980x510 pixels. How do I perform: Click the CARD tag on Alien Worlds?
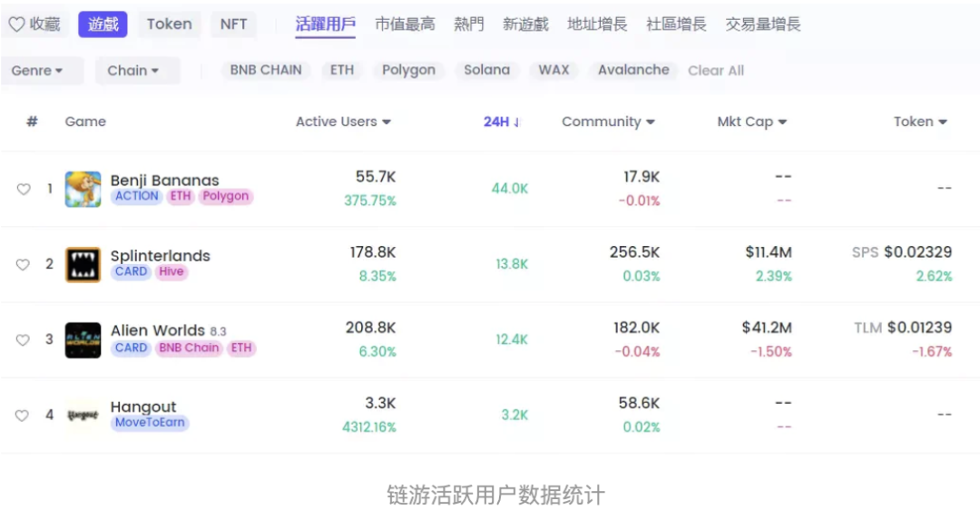click(132, 348)
